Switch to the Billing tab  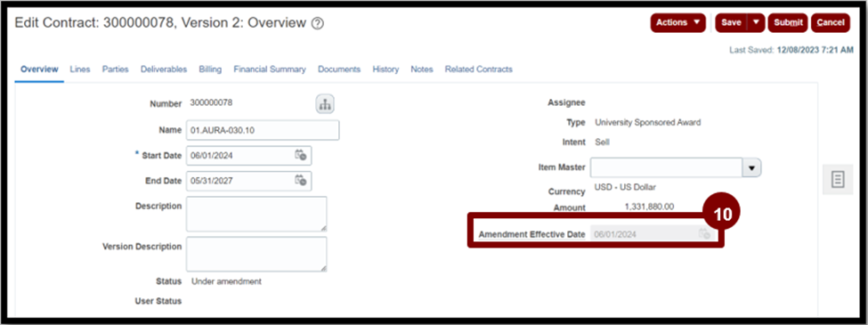210,69
